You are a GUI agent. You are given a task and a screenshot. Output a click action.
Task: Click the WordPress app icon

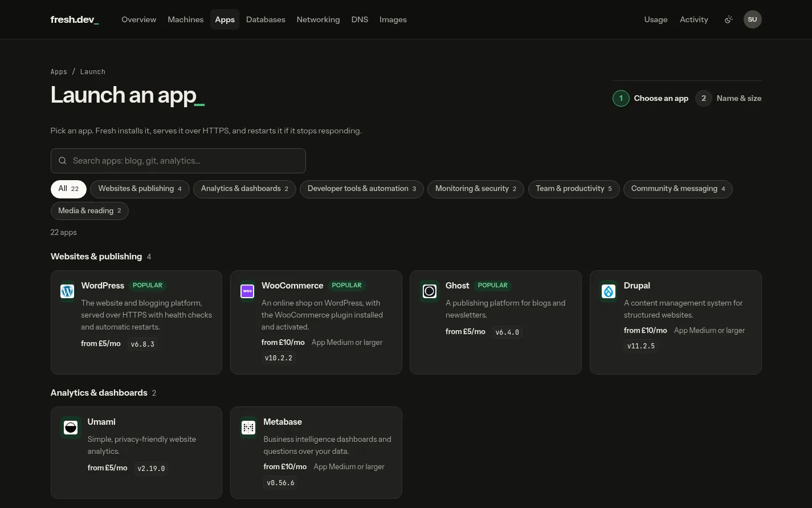click(x=67, y=291)
